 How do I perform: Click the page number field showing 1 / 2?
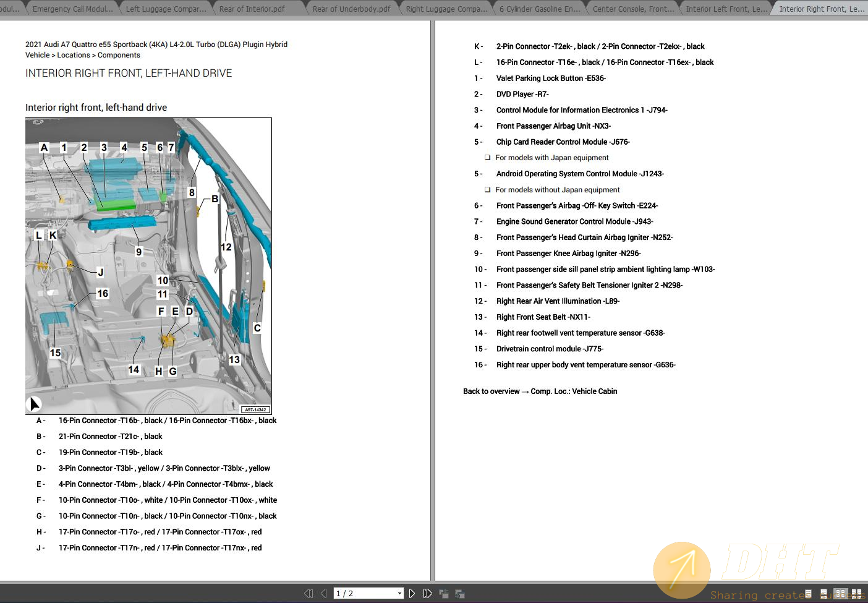(364, 594)
